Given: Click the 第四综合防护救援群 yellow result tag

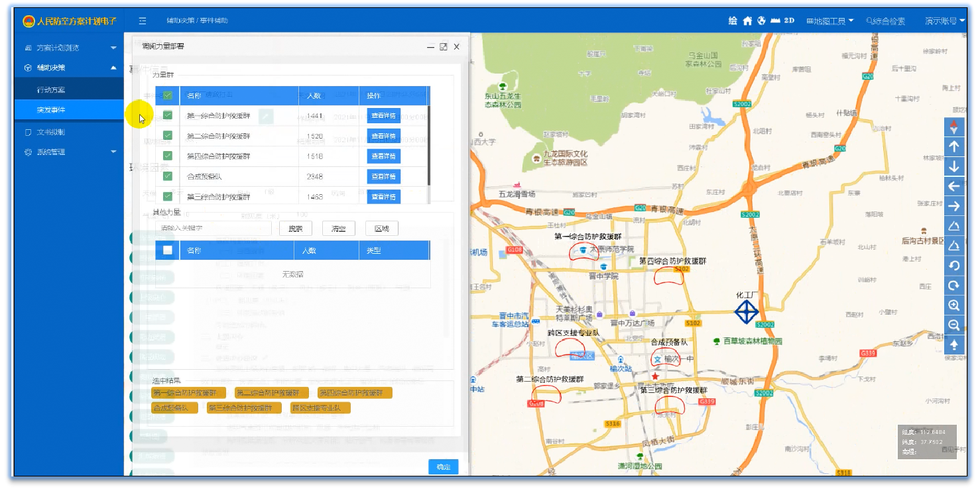Looking at the screenshot, I should [x=355, y=393].
